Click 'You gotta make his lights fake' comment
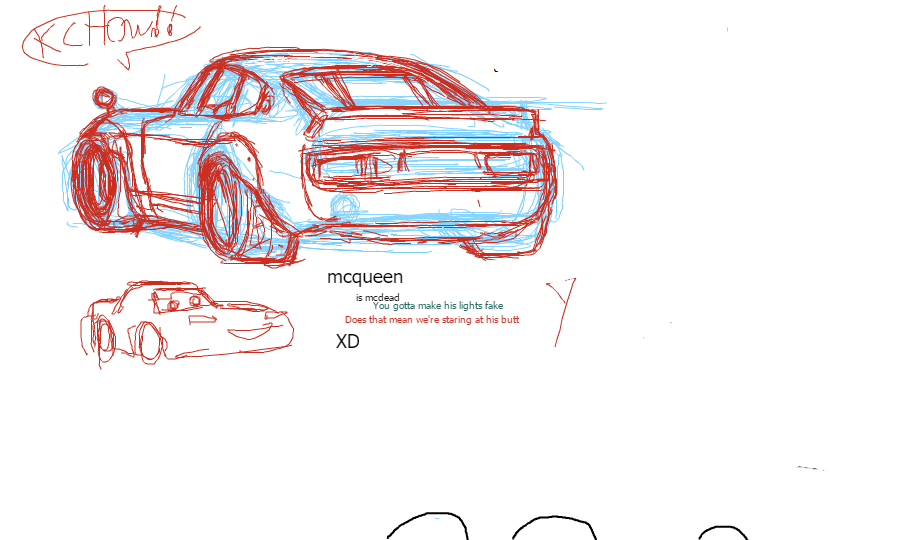This screenshot has height=540, width=900. tap(437, 306)
